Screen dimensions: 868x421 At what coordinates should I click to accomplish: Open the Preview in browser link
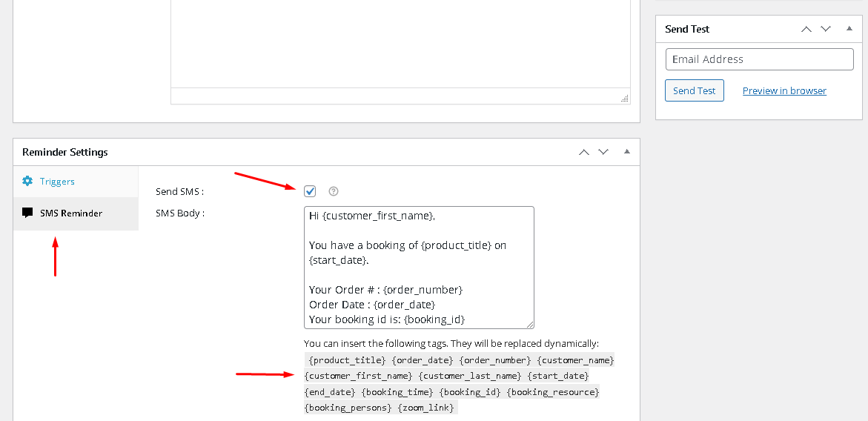click(784, 90)
